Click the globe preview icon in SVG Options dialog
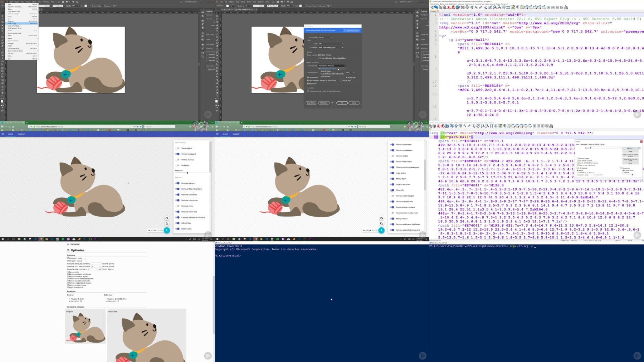644x362 pixels. pyautogui.click(x=332, y=103)
